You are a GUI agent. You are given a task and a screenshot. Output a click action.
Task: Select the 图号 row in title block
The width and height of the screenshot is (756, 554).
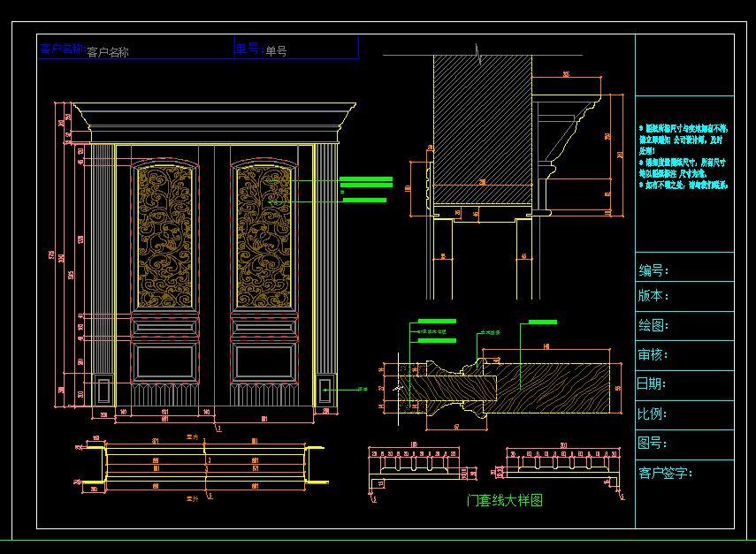coord(684,444)
